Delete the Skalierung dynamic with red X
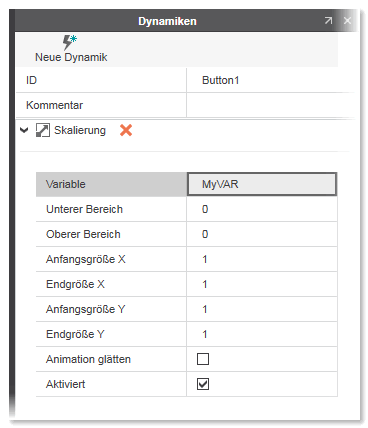This screenshot has height=428, width=368. point(126,130)
